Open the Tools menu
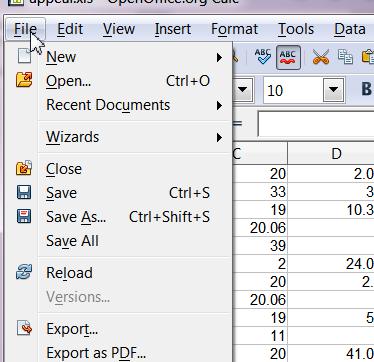The height and width of the screenshot is (362, 374). [296, 29]
